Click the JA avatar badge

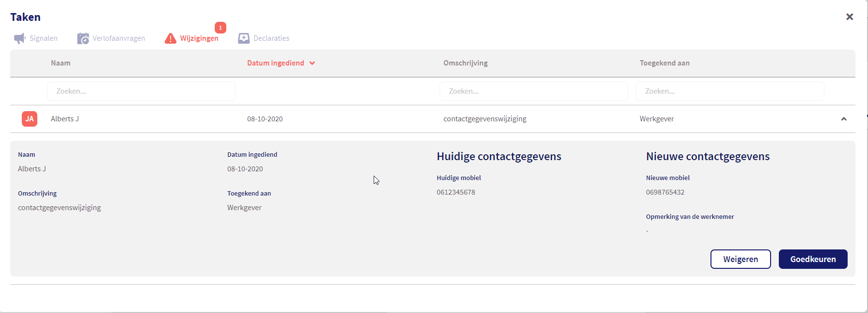[x=30, y=119]
